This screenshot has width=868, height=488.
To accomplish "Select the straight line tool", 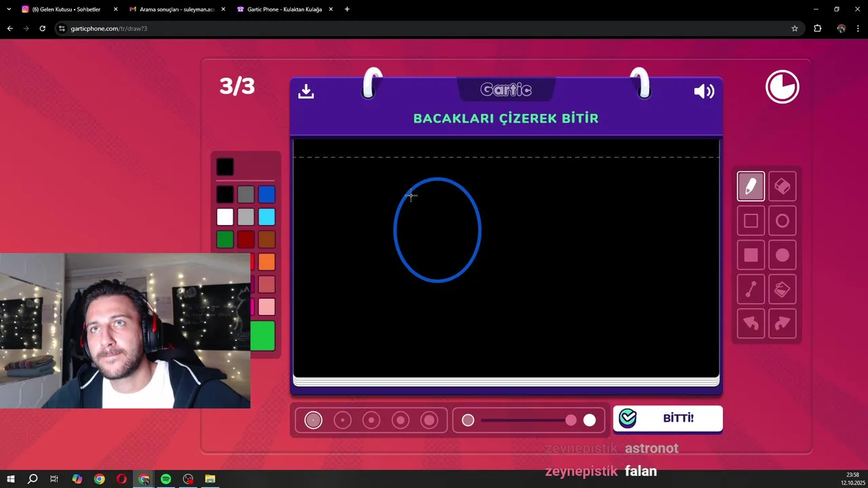I will point(751,290).
